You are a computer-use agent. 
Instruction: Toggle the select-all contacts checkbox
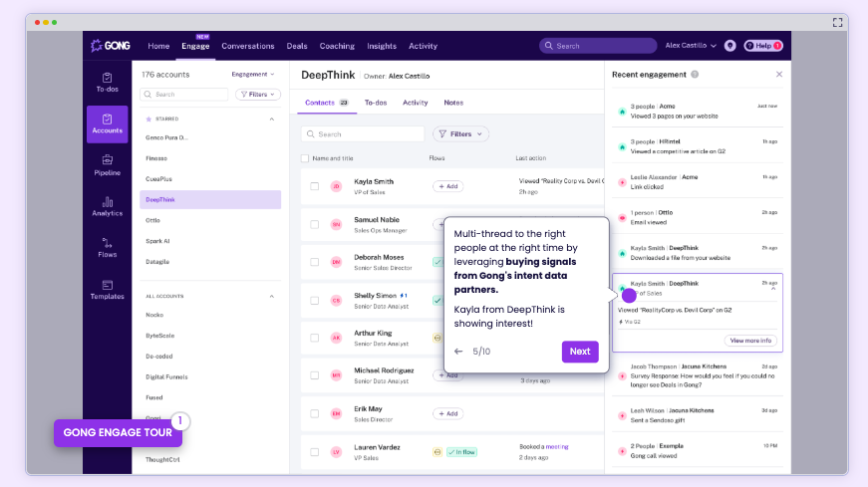pyautogui.click(x=305, y=158)
